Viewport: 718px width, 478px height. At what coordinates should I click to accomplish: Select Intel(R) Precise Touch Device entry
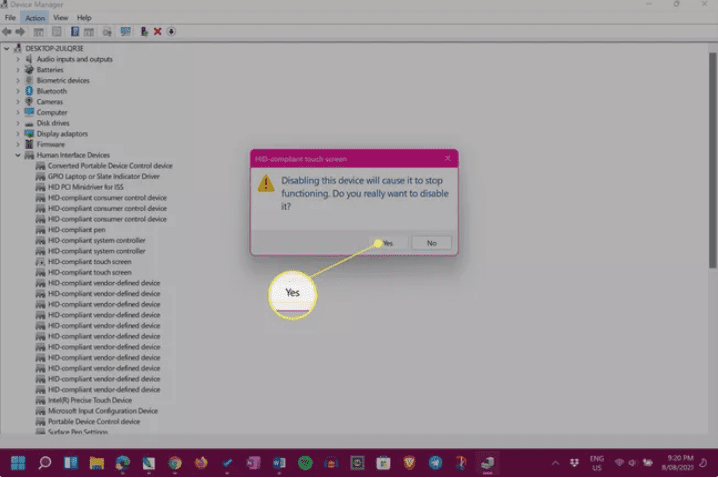pos(89,400)
